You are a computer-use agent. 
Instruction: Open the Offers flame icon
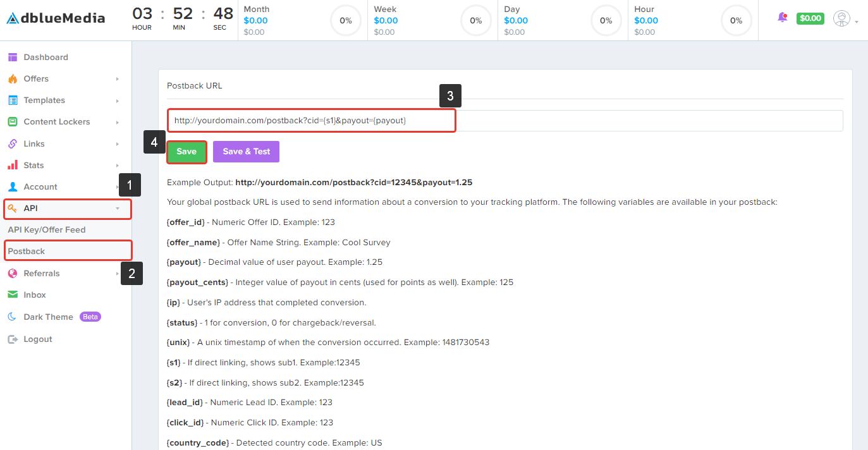coord(13,78)
